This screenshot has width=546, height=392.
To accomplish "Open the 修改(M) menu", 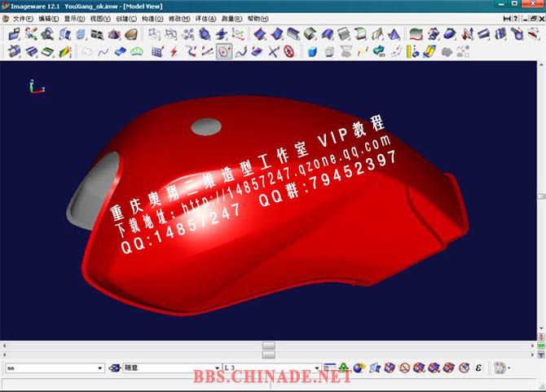I will (x=179, y=19).
